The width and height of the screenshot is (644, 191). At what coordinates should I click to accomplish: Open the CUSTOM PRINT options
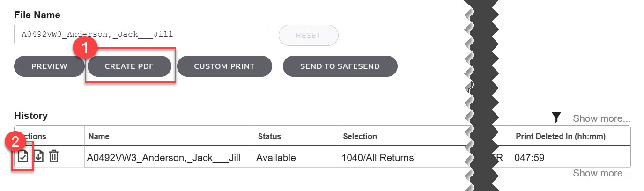click(224, 66)
